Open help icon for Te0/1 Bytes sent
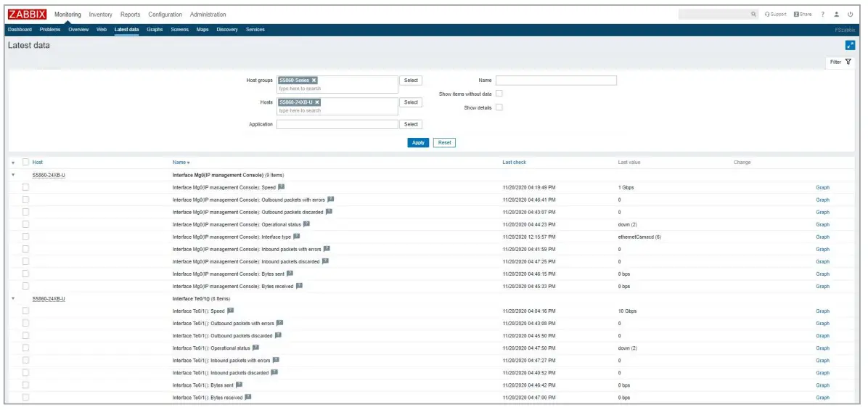Image resolution: width=868 pixels, height=410 pixels. (x=239, y=385)
